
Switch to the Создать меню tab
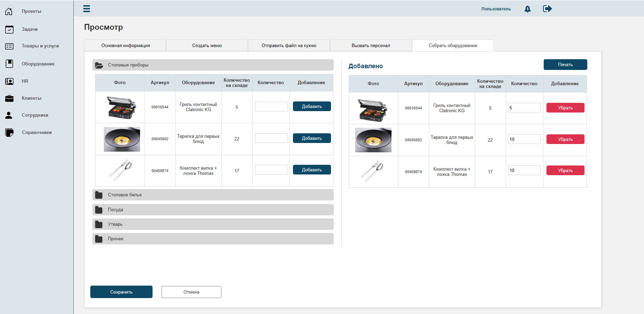(x=207, y=46)
